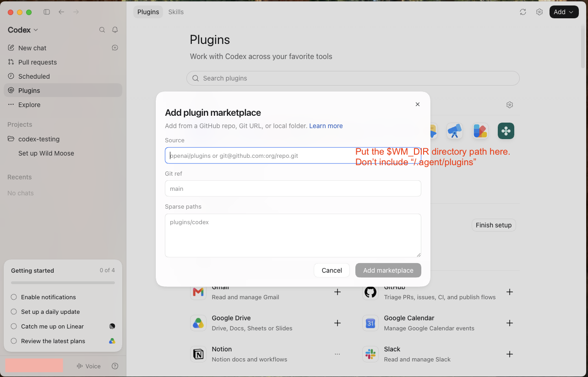Open the Codex dropdown menu
The width and height of the screenshot is (588, 377).
pyautogui.click(x=23, y=30)
